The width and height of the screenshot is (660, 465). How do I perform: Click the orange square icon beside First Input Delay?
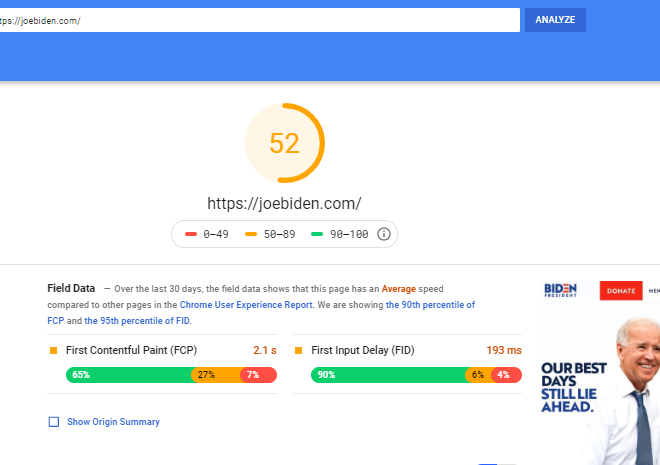tap(298, 351)
